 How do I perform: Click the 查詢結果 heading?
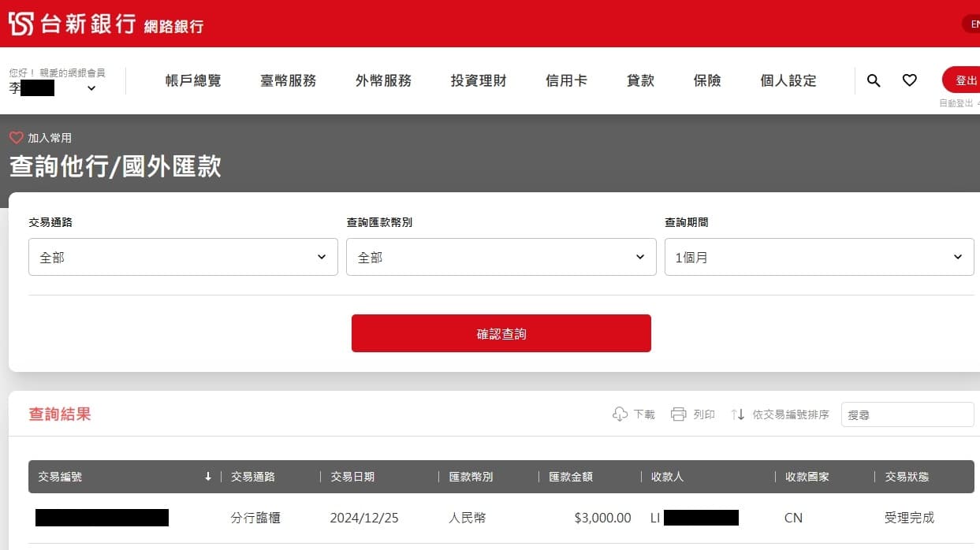[60, 414]
